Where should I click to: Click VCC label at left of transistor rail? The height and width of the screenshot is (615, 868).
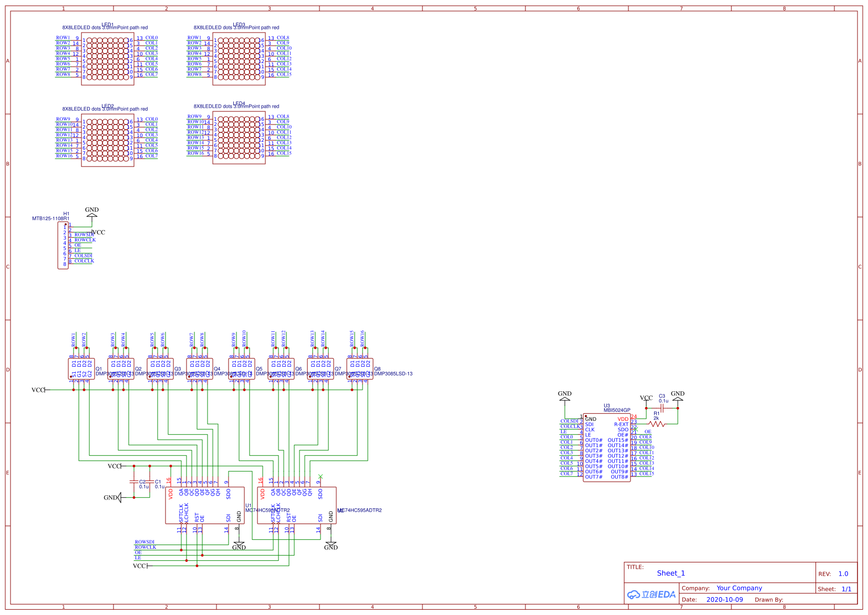pyautogui.click(x=38, y=390)
